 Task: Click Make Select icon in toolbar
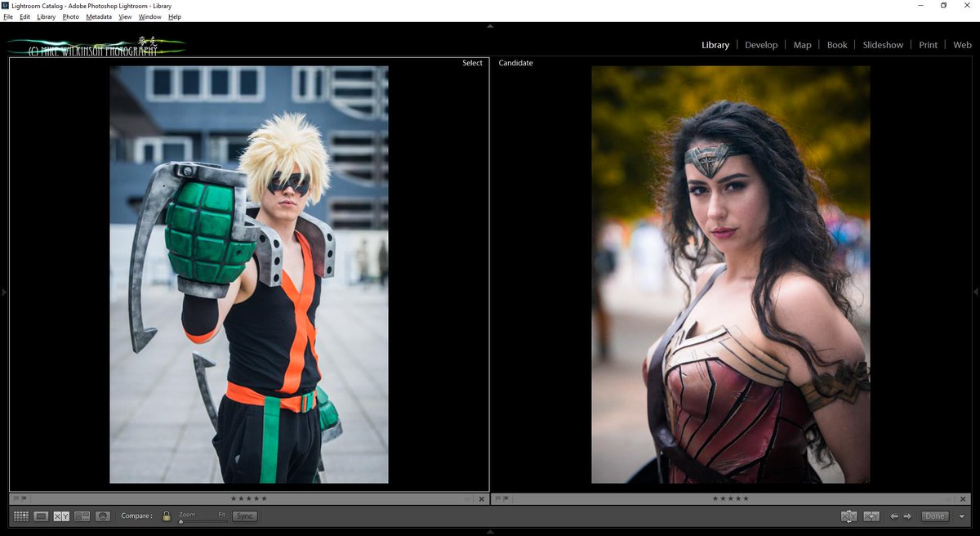tap(871, 516)
